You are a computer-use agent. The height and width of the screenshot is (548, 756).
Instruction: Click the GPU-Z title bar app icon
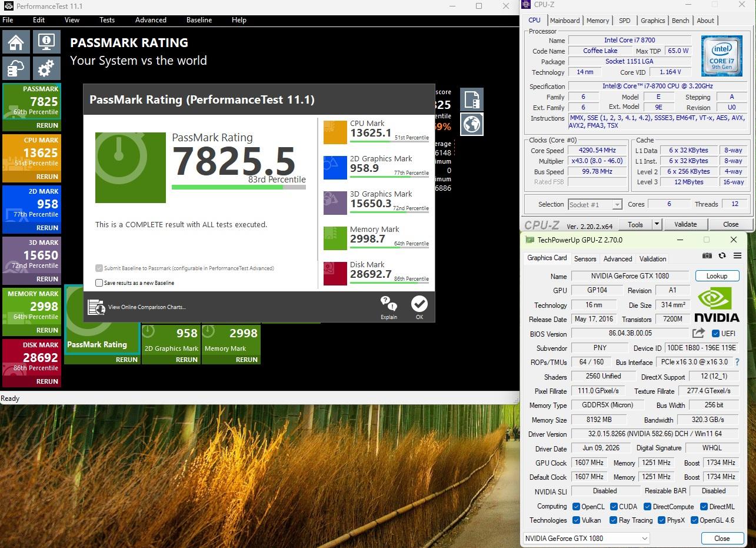(x=529, y=240)
